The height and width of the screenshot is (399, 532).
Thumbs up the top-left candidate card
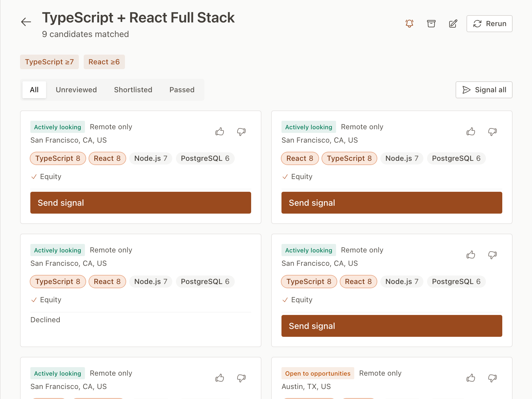click(x=220, y=132)
